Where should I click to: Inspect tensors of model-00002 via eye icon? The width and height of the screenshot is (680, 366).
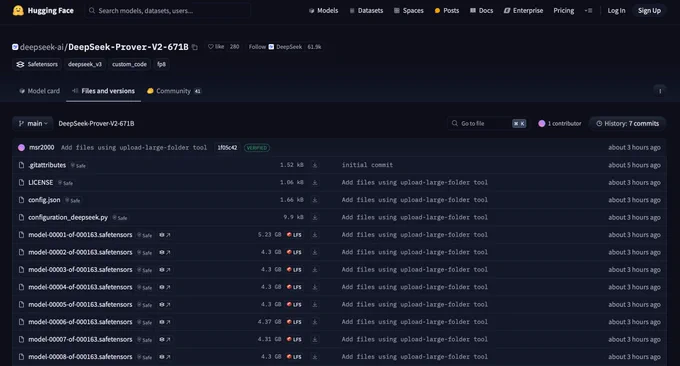click(164, 252)
